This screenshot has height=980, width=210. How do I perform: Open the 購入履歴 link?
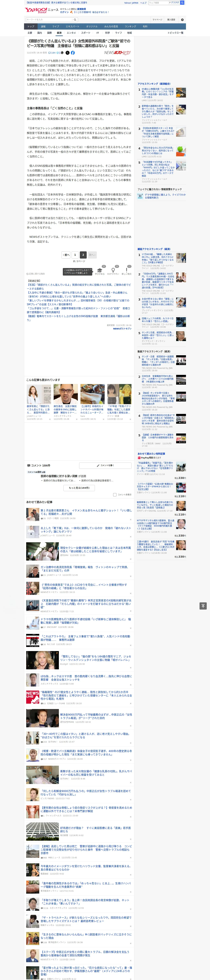[x=171, y=20]
